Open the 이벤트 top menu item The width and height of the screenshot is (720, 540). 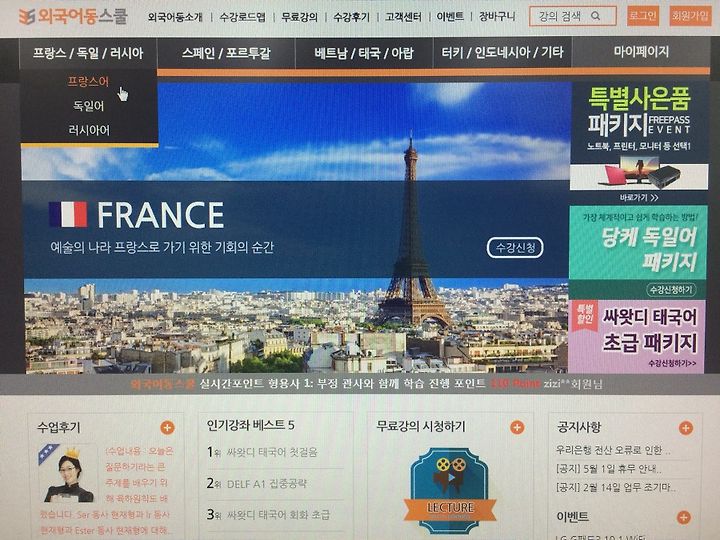coord(450,17)
